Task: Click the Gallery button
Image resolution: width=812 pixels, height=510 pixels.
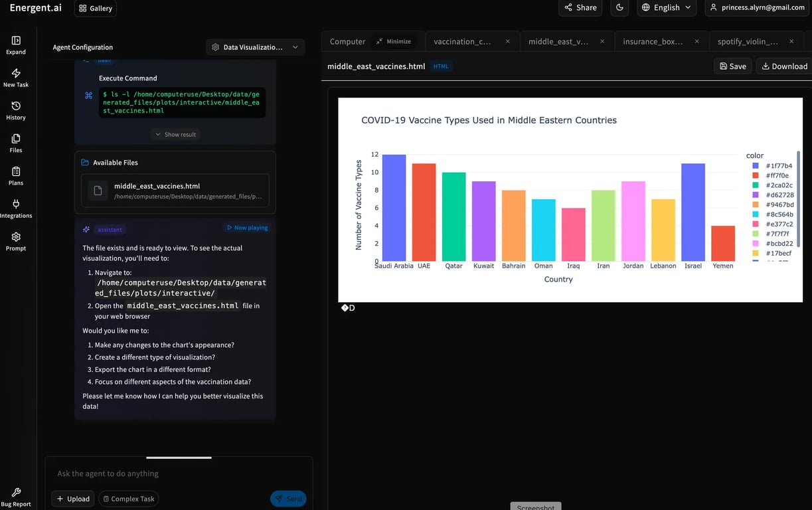Action: click(x=96, y=9)
